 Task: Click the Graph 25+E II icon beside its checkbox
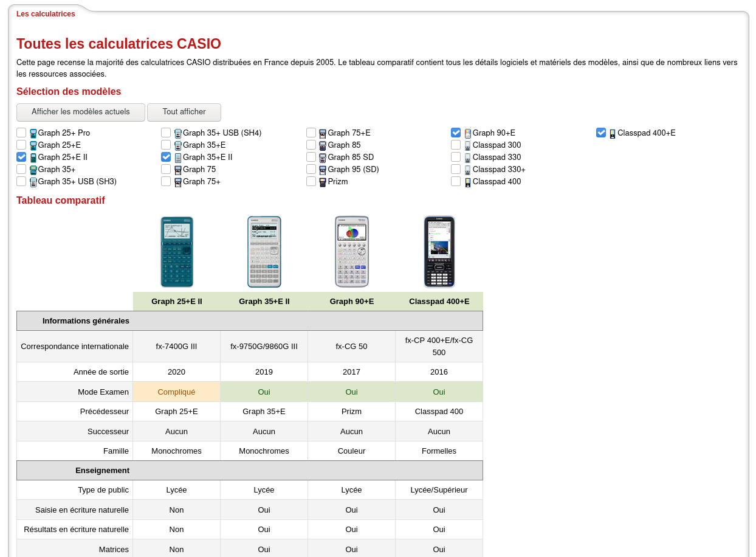[x=33, y=157]
